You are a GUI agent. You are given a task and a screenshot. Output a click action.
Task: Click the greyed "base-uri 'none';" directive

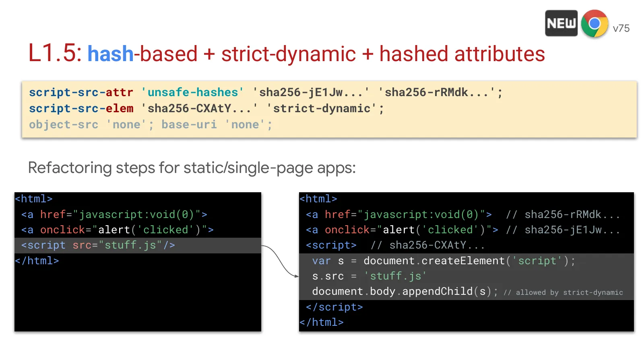tap(217, 125)
